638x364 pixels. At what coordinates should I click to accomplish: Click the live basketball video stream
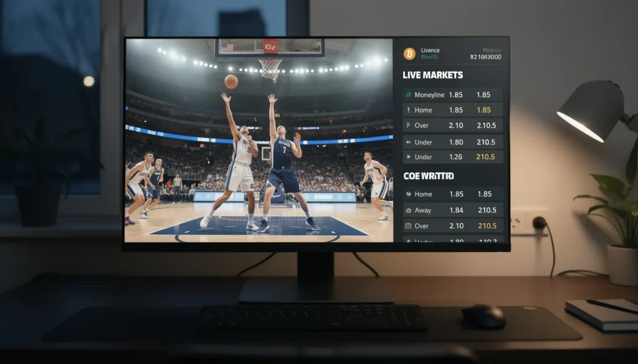click(x=259, y=141)
